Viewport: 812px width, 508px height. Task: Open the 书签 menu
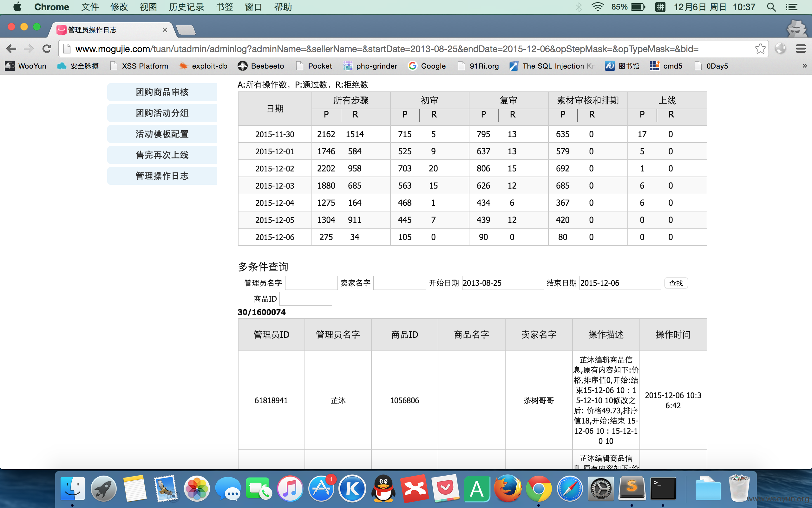[x=225, y=7]
